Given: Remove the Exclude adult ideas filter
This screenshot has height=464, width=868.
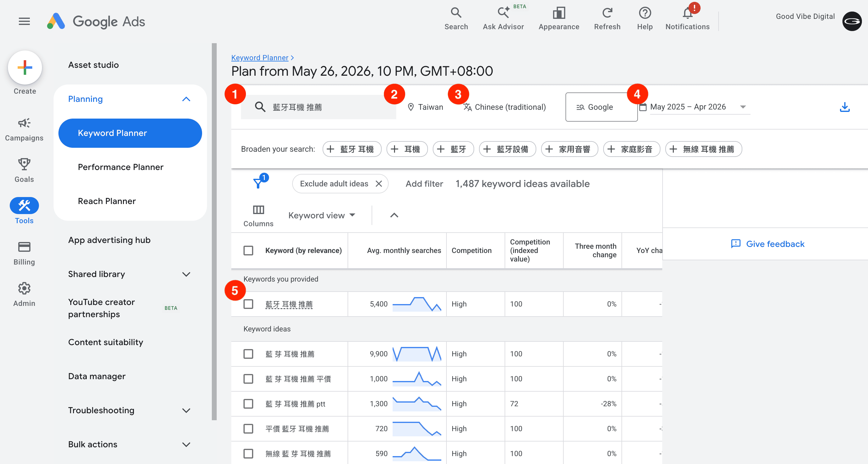Looking at the screenshot, I should (379, 184).
